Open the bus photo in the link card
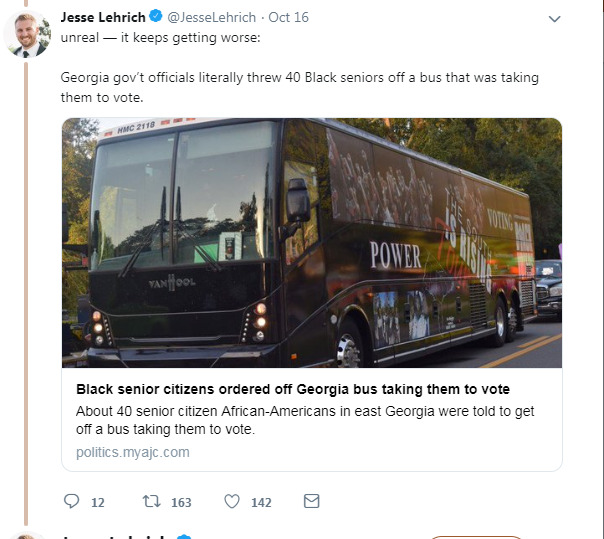Viewport: 604px width, 539px height. [312, 243]
